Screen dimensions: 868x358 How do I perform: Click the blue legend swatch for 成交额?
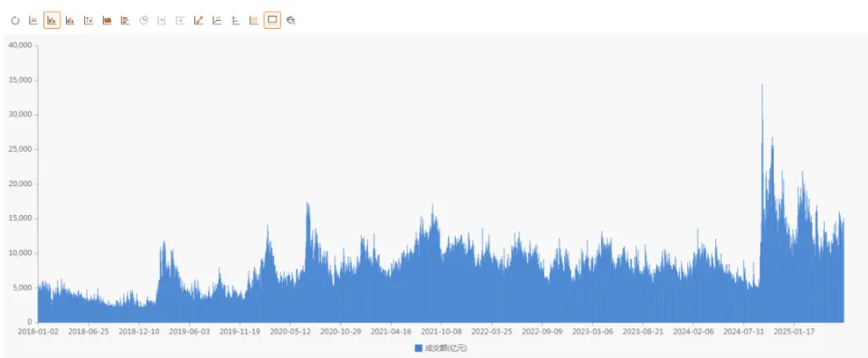(x=419, y=348)
